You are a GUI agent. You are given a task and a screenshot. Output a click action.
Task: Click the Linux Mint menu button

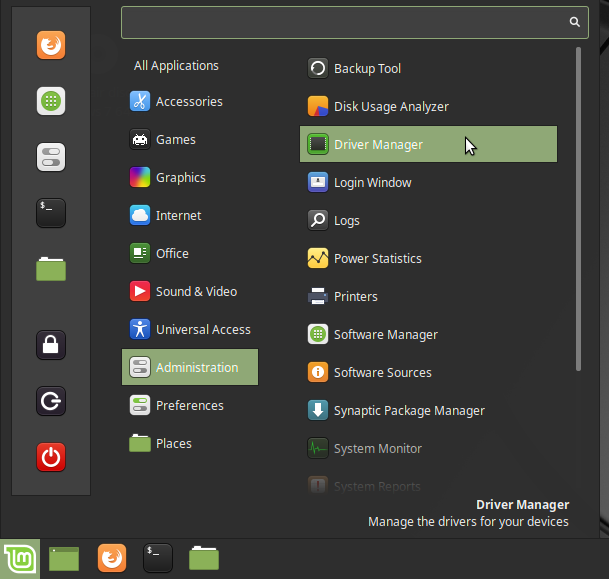click(20, 559)
